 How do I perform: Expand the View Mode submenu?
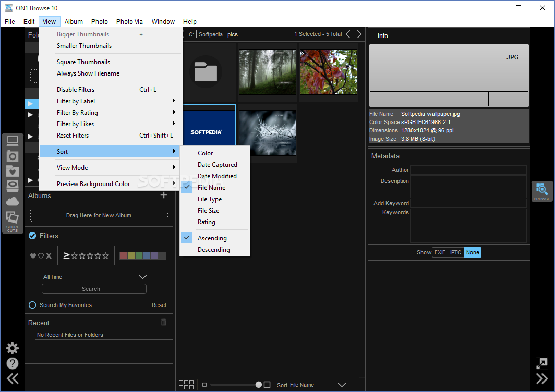111,168
